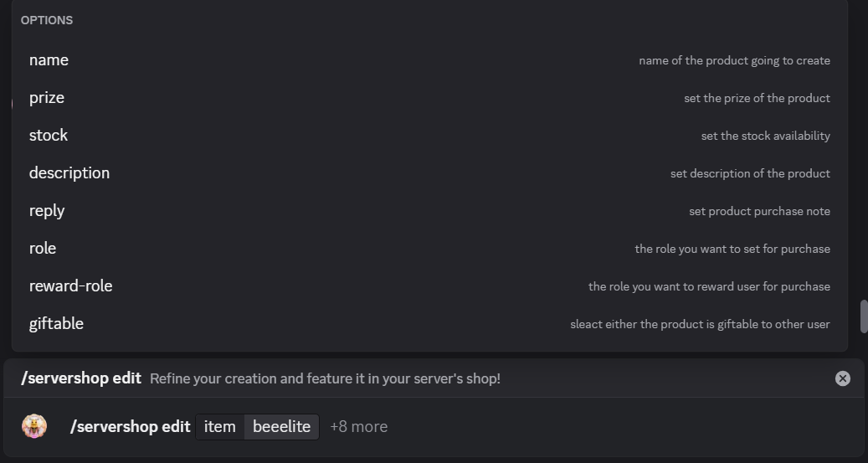868x463 pixels.
Task: Click 'set the stock availability' description
Action: click(x=765, y=136)
